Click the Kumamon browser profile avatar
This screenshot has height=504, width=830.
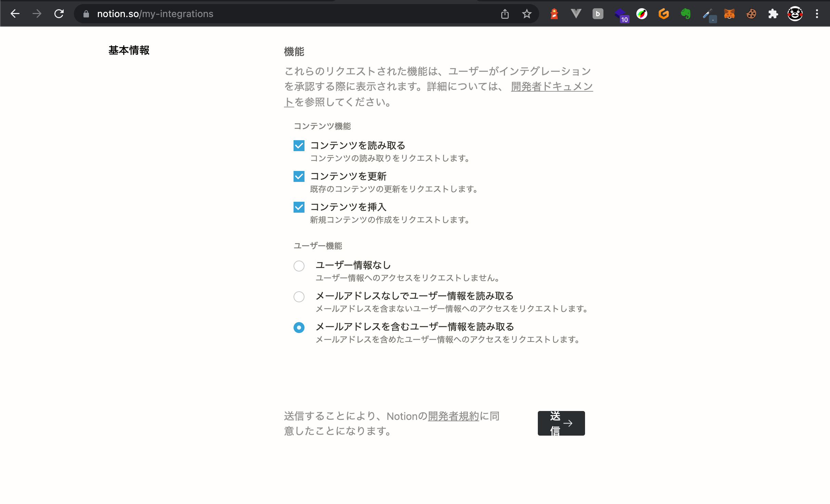(795, 14)
